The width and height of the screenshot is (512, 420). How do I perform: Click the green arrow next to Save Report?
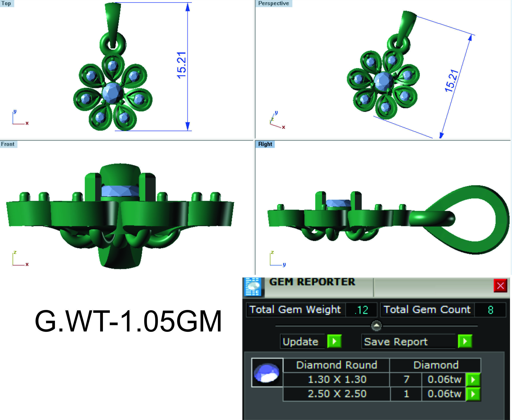pyautogui.click(x=465, y=341)
